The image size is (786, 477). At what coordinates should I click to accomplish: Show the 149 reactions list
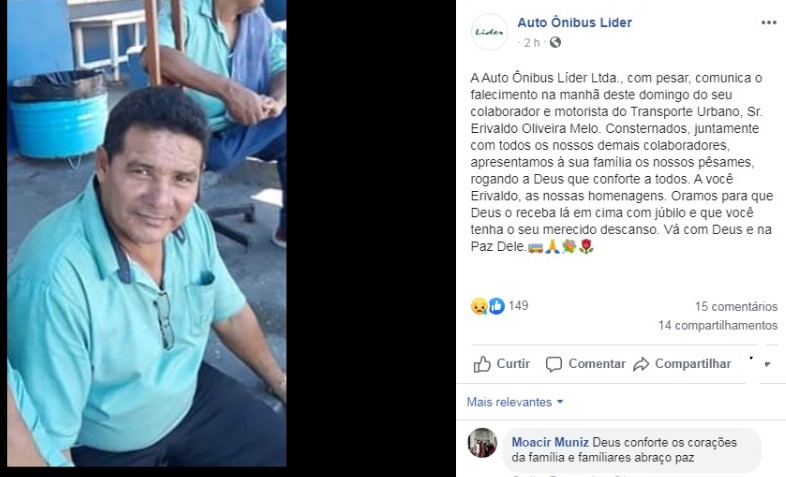518,306
